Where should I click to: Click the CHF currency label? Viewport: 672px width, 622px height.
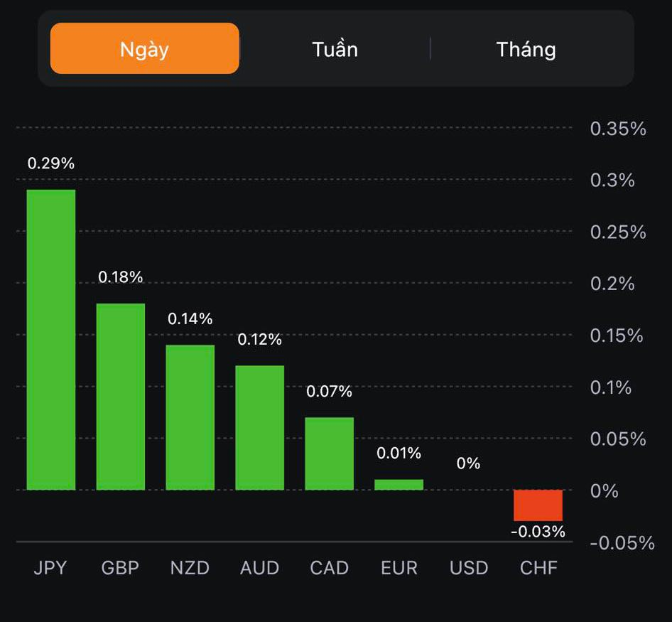tap(538, 568)
